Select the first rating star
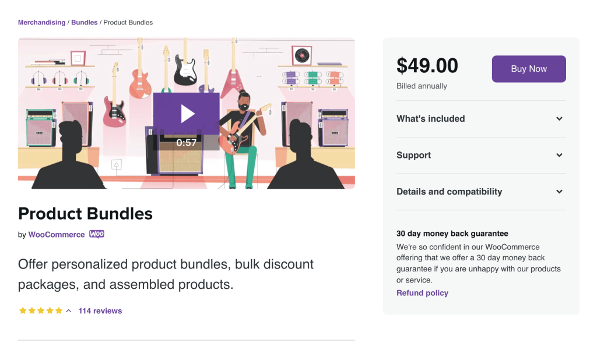 [x=23, y=310]
